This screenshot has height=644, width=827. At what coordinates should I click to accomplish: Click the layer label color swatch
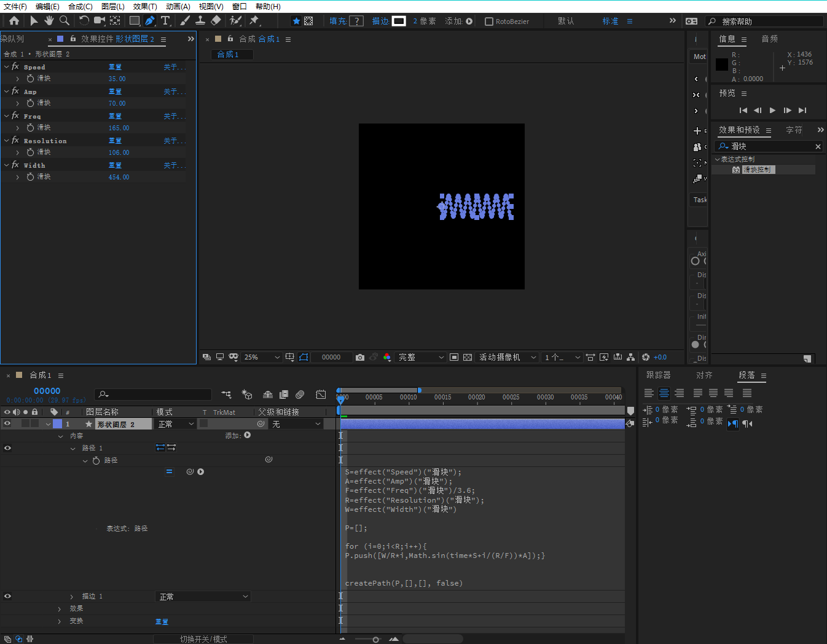(x=58, y=424)
